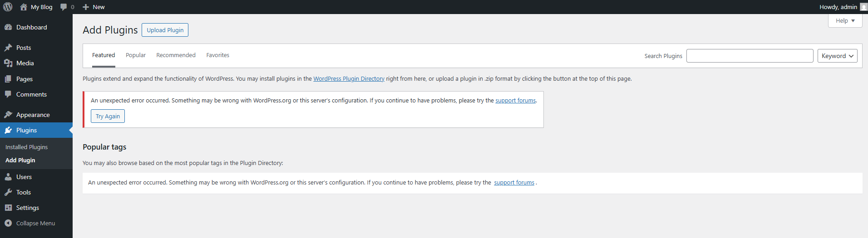Open the Posts menu label
The image size is (868, 238).
tap(24, 48)
